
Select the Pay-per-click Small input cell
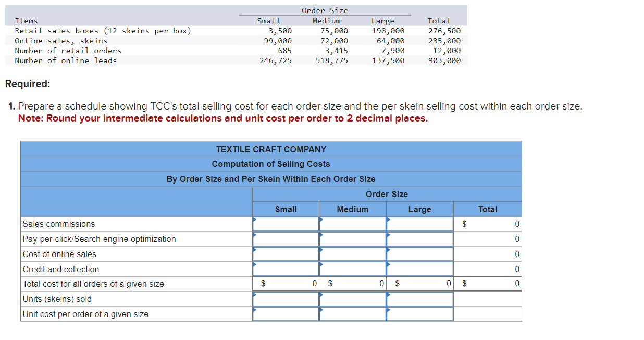[x=286, y=239]
